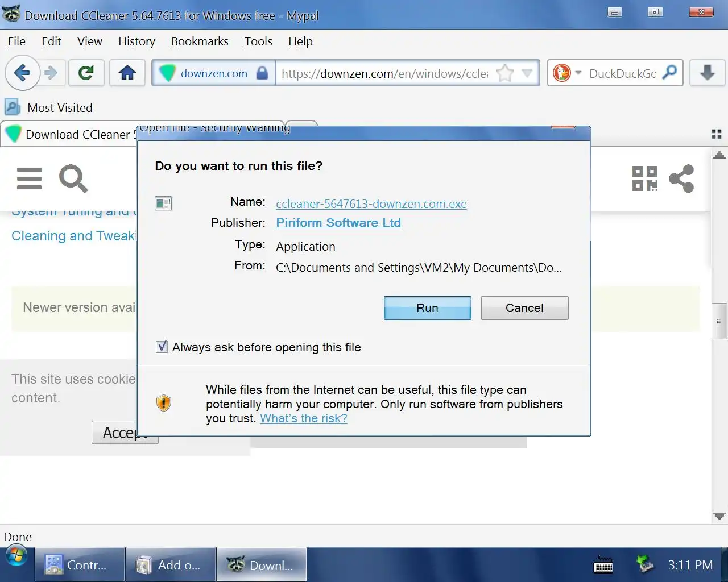Open the browser home page
Image resolution: width=728 pixels, height=582 pixels.
tap(127, 73)
